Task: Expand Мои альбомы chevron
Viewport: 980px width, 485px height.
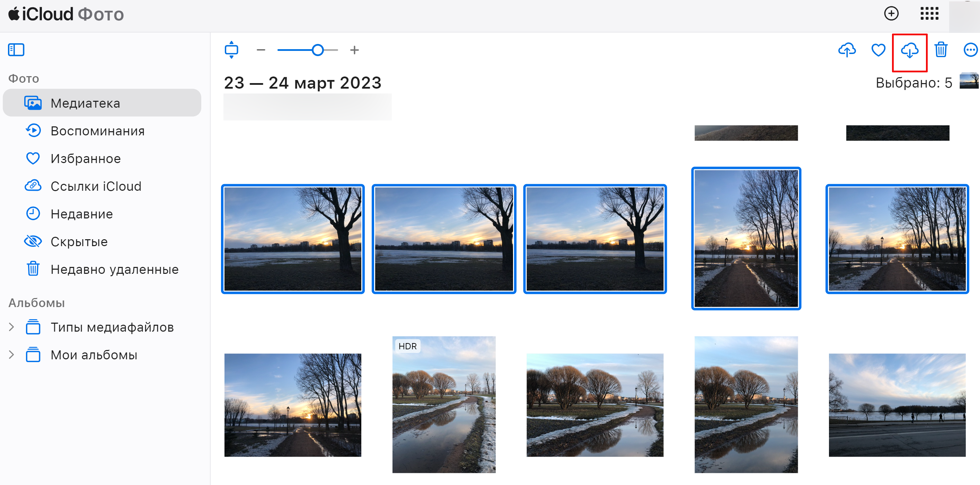Action: [11, 354]
